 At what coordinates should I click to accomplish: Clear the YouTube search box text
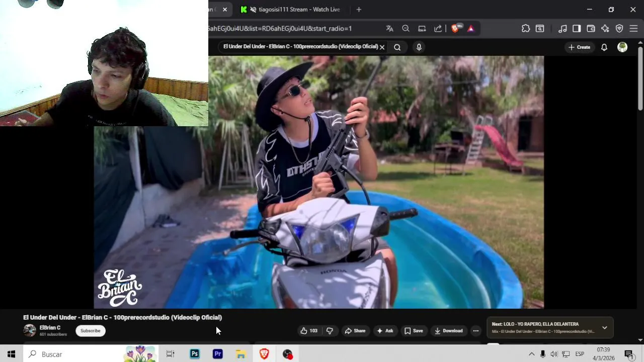382,47
